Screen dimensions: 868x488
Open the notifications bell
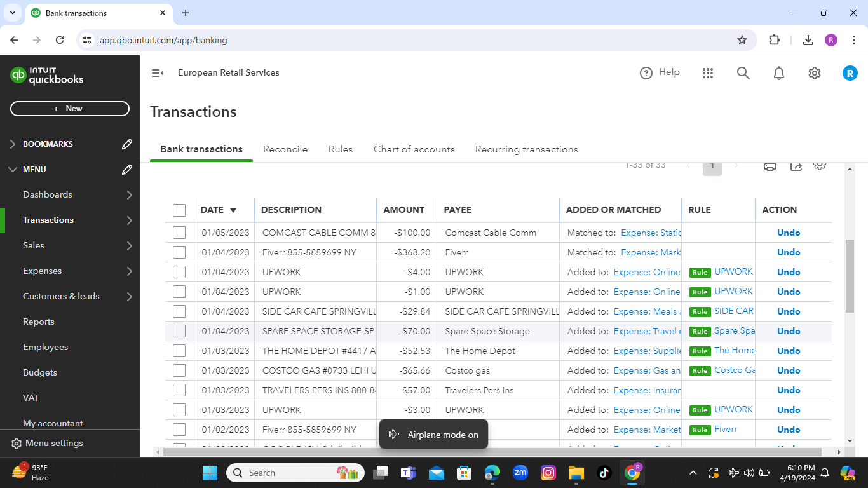pos(779,73)
